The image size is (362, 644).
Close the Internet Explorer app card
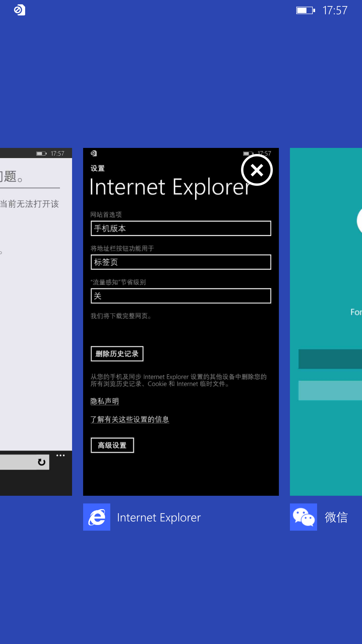[x=257, y=170]
